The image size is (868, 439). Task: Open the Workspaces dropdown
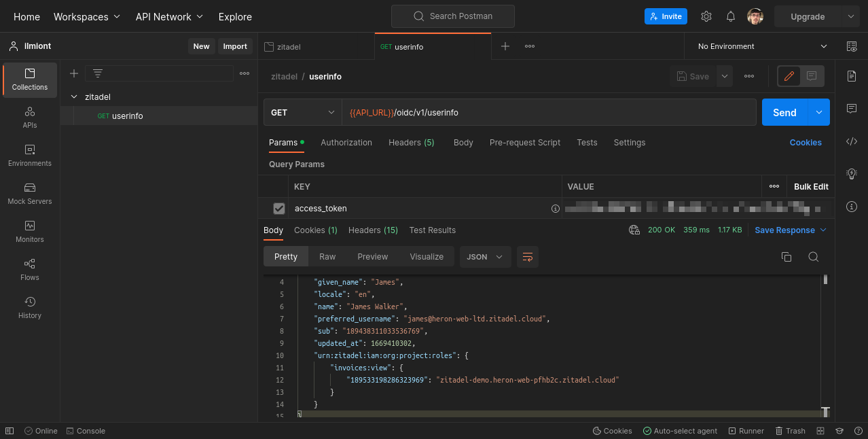[87, 16]
